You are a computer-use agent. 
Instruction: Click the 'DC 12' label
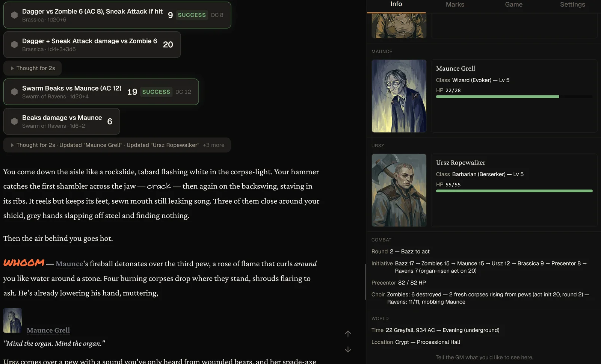pyautogui.click(x=183, y=92)
